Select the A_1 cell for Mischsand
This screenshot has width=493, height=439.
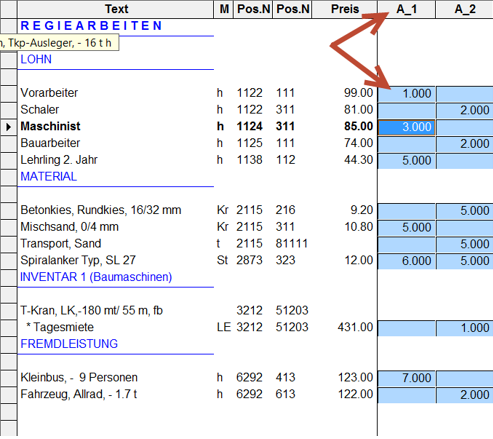[x=407, y=227]
